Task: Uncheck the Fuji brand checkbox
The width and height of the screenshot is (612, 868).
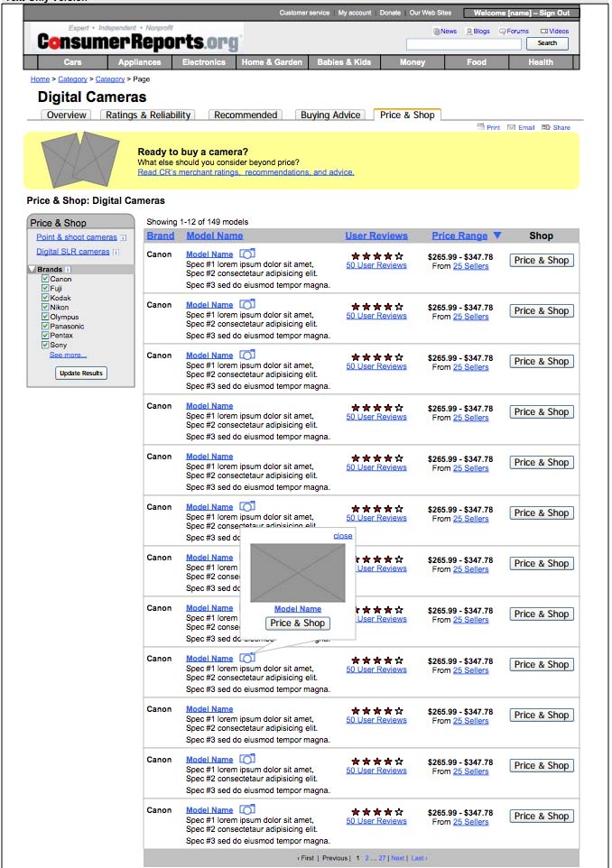Action: (x=45, y=289)
